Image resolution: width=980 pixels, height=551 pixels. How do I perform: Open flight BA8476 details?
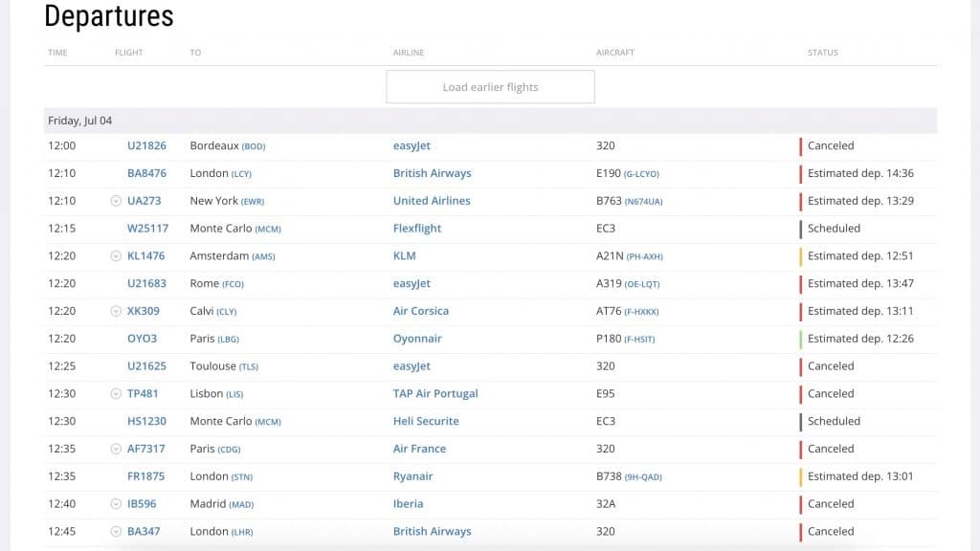click(146, 174)
